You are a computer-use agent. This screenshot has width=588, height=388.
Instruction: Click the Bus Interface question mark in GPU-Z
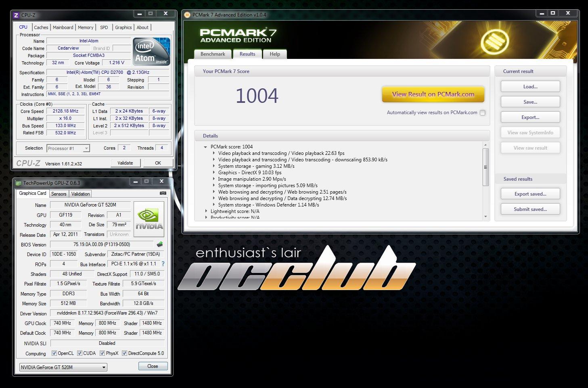163,264
